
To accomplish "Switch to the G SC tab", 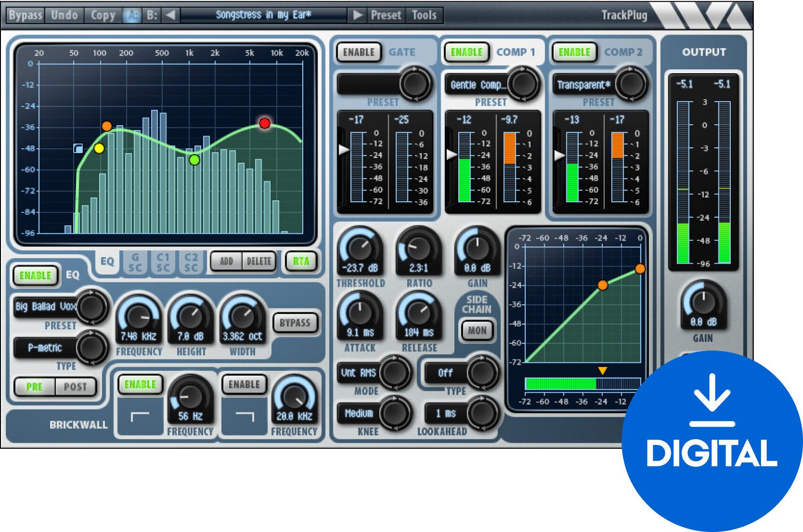I will 135,263.
